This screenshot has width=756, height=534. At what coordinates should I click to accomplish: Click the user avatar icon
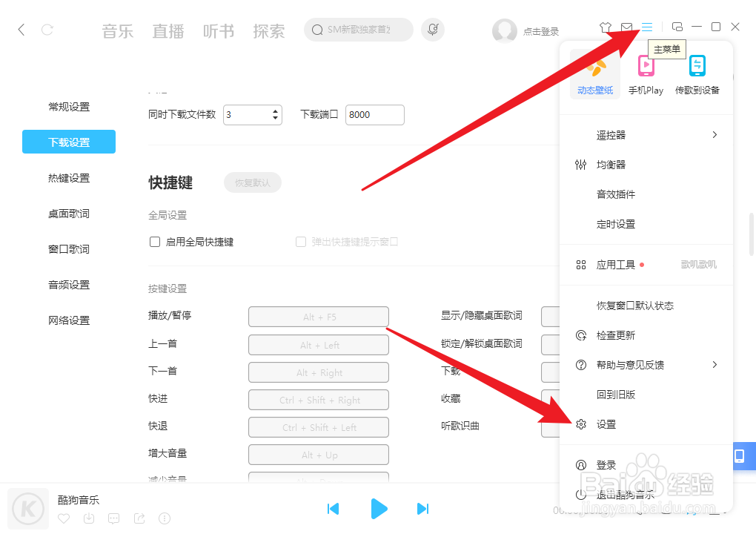pyautogui.click(x=504, y=31)
